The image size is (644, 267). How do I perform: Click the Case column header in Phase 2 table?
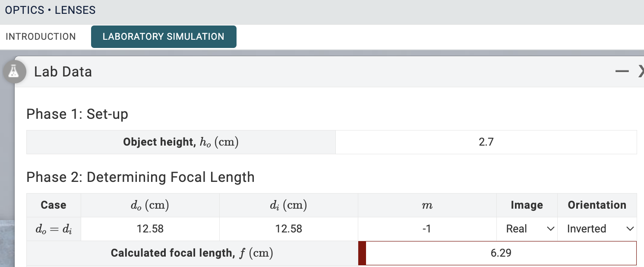click(54, 205)
